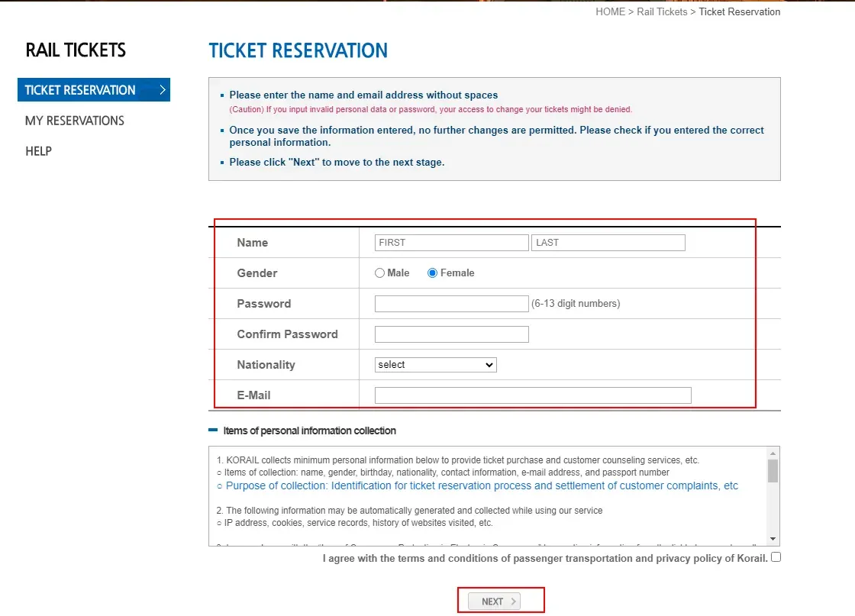Click the Confirm Password field
The height and width of the screenshot is (616, 855).
(x=450, y=334)
